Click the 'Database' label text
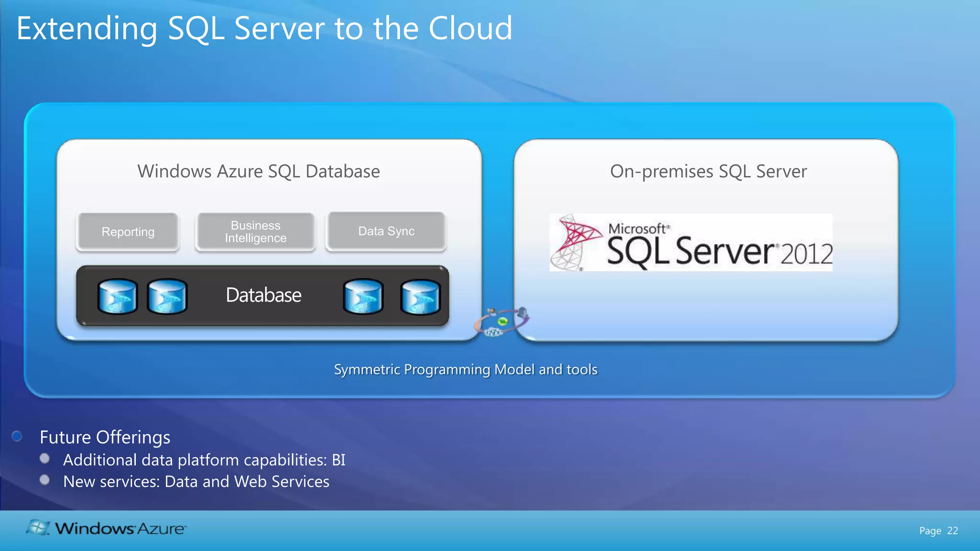The height and width of the screenshot is (551, 980). (264, 295)
